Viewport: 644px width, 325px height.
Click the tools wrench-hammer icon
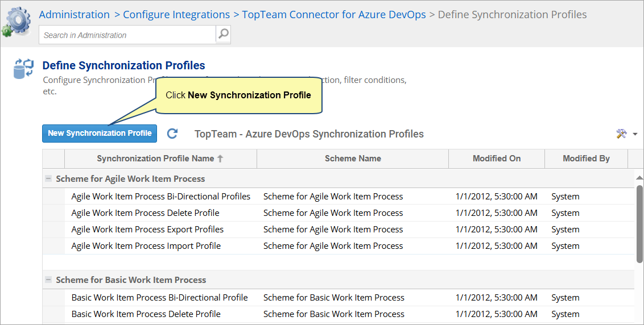pos(621,134)
